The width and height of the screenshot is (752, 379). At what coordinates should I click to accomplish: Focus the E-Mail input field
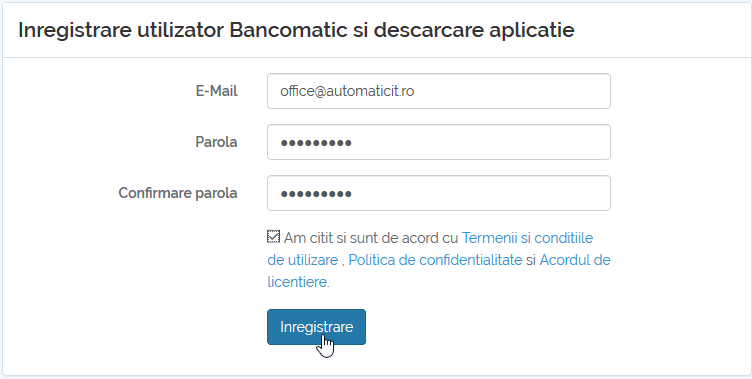pos(439,91)
